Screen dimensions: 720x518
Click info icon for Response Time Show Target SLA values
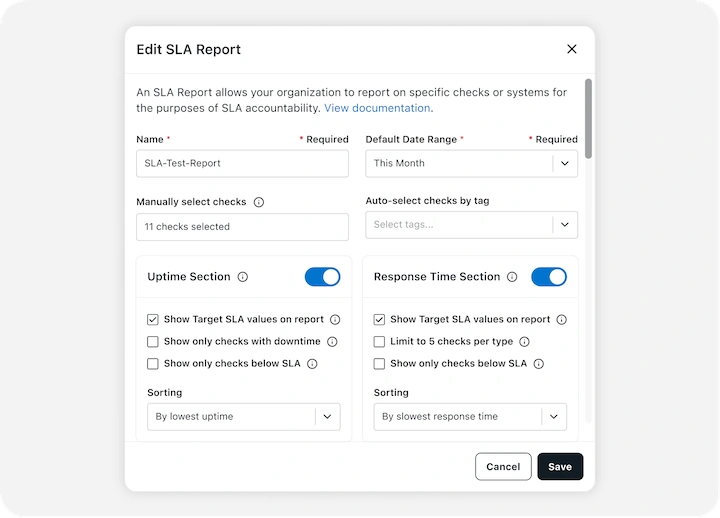coord(561,320)
